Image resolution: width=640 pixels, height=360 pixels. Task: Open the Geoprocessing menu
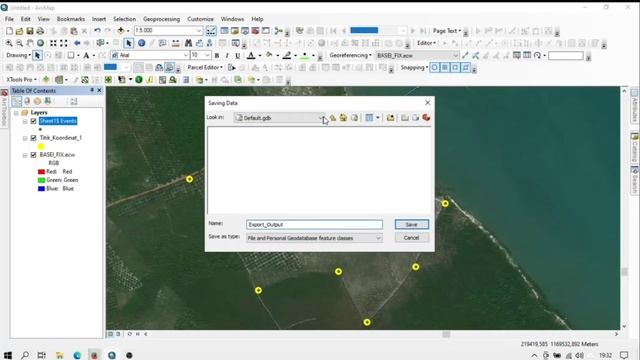tap(161, 19)
